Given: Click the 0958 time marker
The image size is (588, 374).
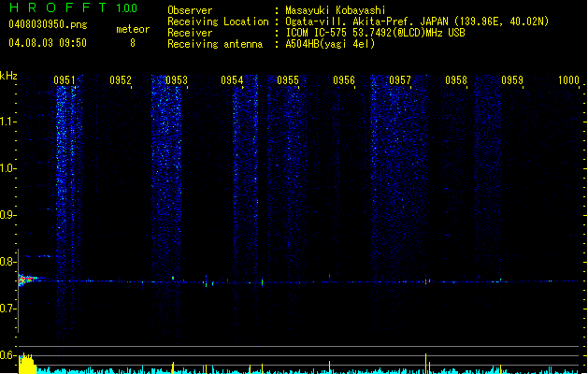Looking at the screenshot, I should click(x=456, y=80).
